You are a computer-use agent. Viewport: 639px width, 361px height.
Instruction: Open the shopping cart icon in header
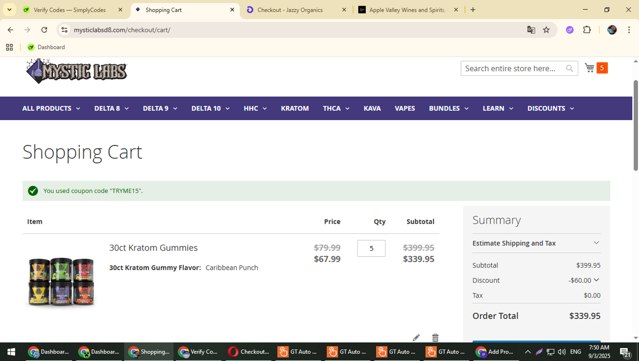point(590,68)
